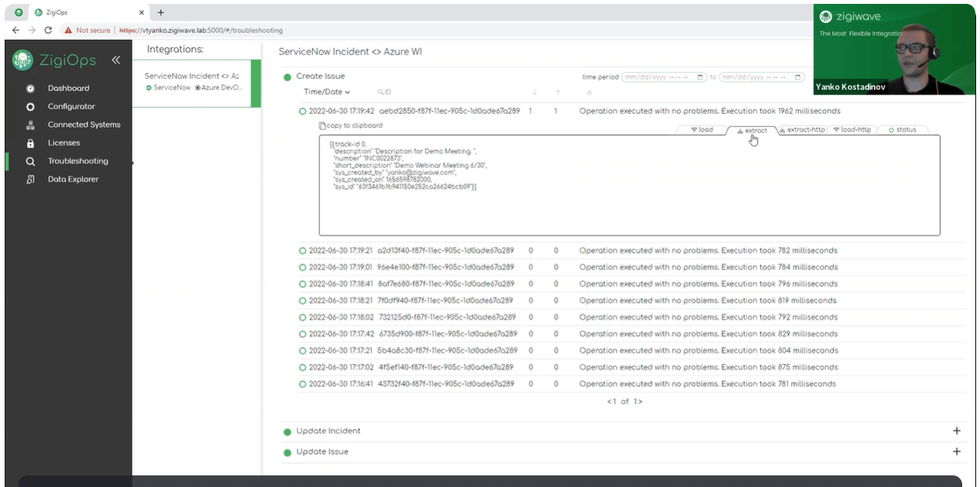Select the Azure DevO... radio option
This screenshot has height=487, width=980.
pyautogui.click(x=197, y=87)
